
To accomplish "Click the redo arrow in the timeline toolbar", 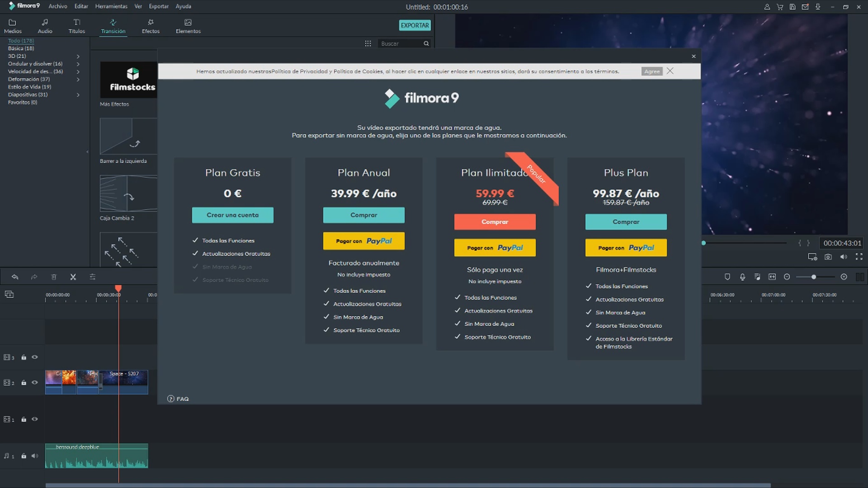I will click(x=34, y=277).
